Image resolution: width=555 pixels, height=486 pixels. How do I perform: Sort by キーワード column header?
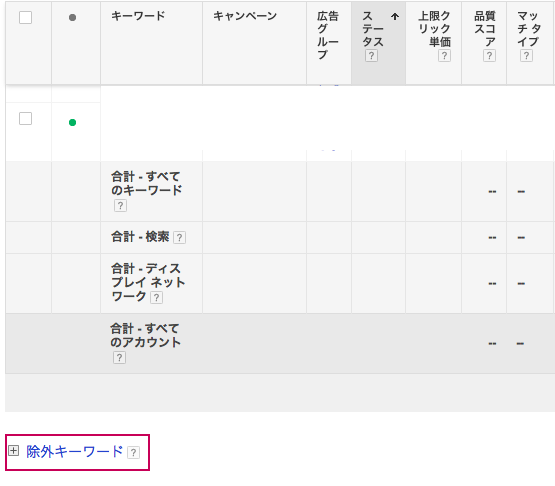click(x=138, y=16)
